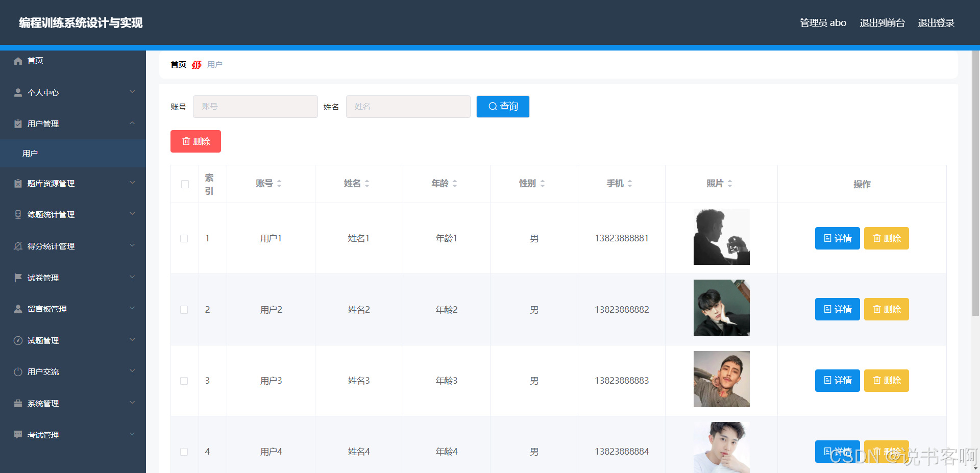Toggle the select-all checkbox in table header
980x473 pixels.
pyautogui.click(x=185, y=184)
